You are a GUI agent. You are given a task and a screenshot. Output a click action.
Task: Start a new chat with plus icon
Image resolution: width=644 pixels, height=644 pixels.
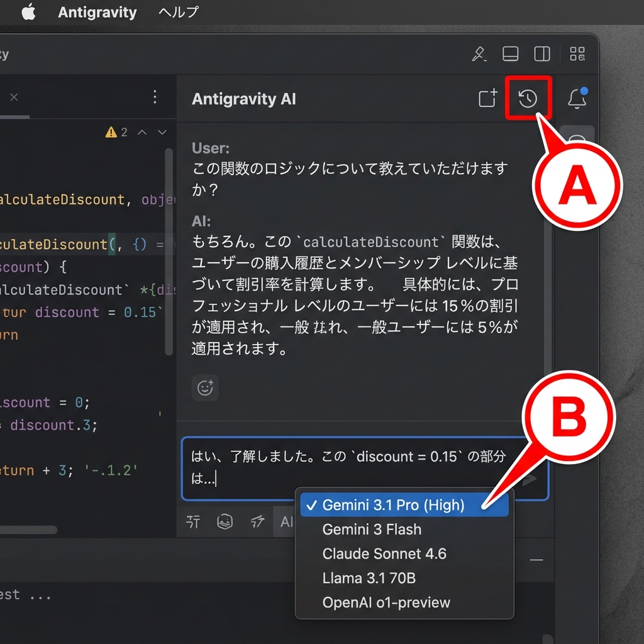click(x=488, y=98)
